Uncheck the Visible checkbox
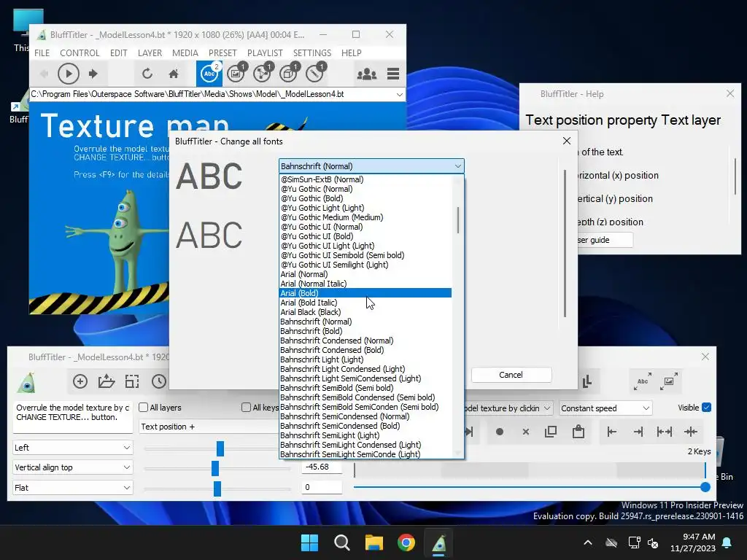The width and height of the screenshot is (747, 560). coord(706,408)
